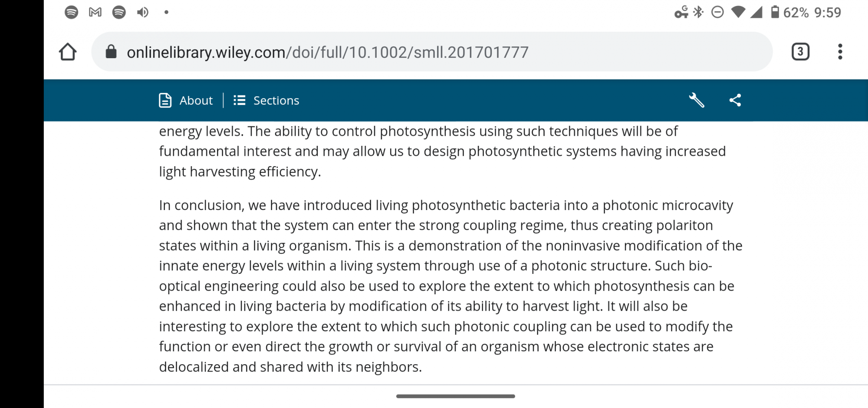Tap the Chrome home icon
Image resolution: width=868 pixels, height=408 pixels.
point(68,52)
